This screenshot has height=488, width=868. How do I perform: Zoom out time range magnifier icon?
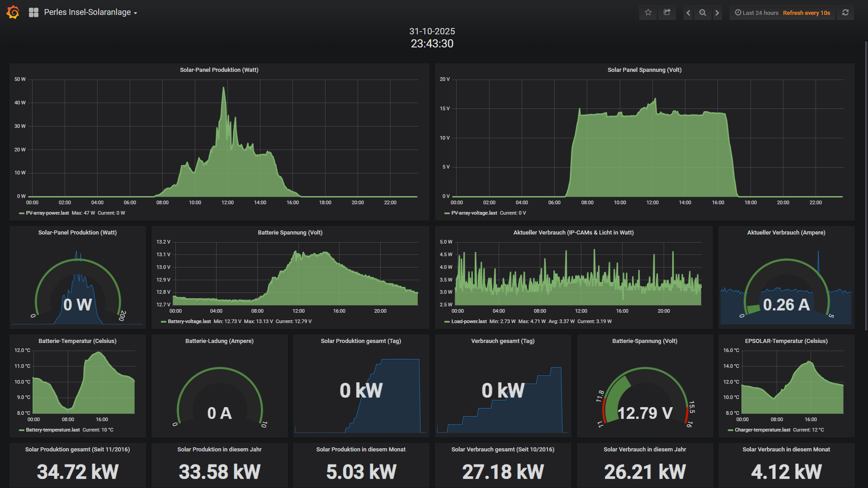[703, 13]
